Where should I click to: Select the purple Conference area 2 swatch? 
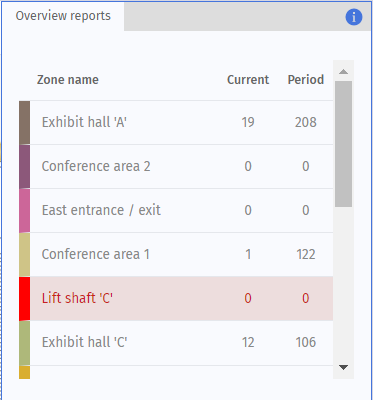[x=24, y=167]
